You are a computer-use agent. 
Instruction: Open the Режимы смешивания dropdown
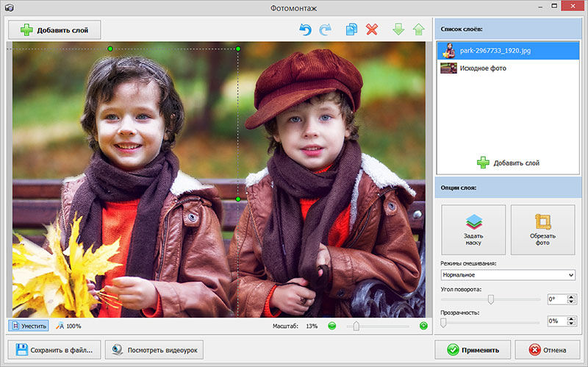coord(507,275)
